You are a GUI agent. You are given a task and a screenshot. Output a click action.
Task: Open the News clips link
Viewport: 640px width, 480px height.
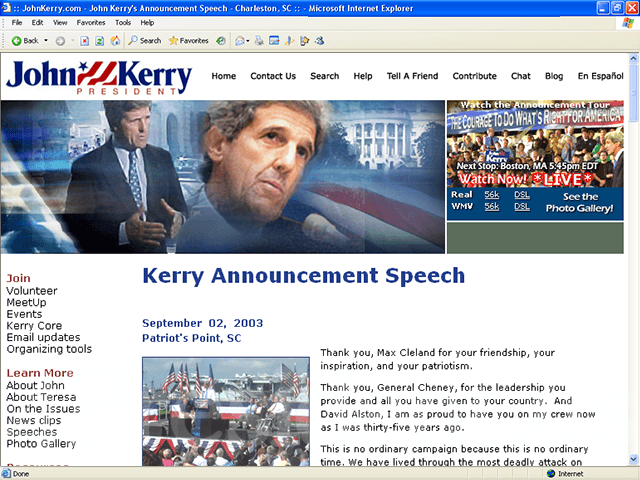pos(34,420)
